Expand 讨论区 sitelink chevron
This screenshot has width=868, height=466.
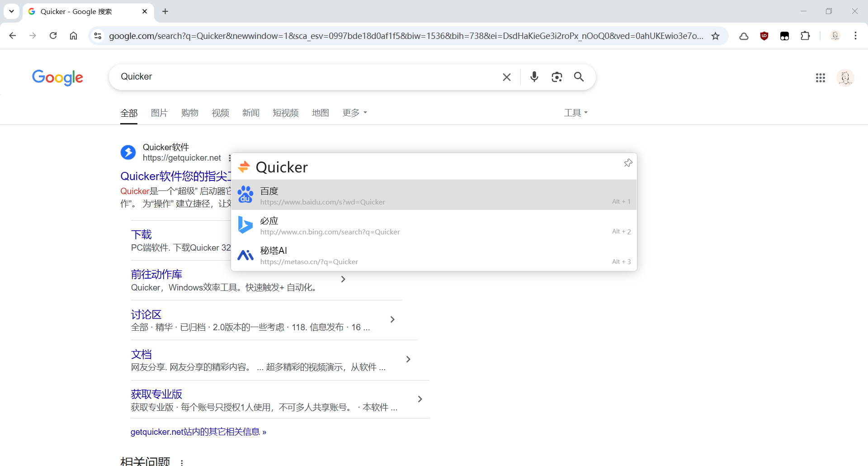tap(392, 319)
